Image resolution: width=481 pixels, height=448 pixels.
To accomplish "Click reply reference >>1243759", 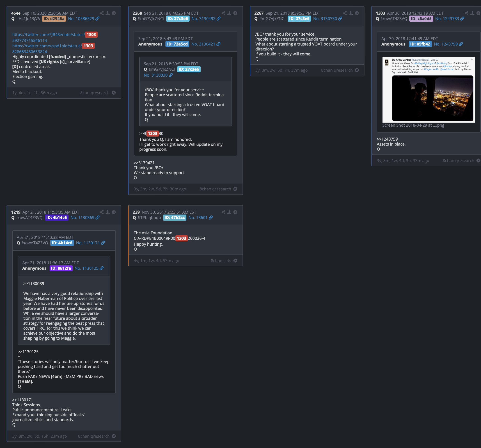I will 387,139.
